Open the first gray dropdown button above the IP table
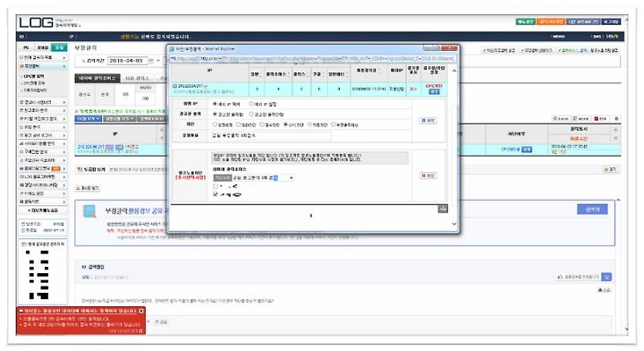This screenshot has height=351, width=644. coord(119,119)
